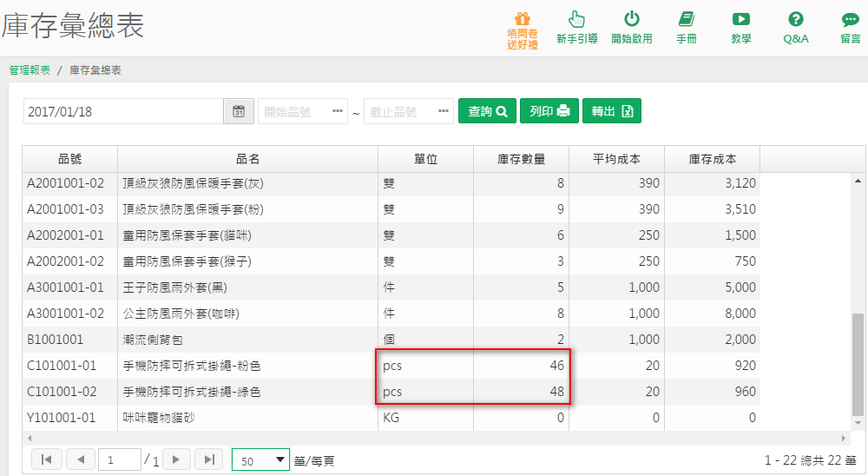Go to the next page

[x=176, y=459]
